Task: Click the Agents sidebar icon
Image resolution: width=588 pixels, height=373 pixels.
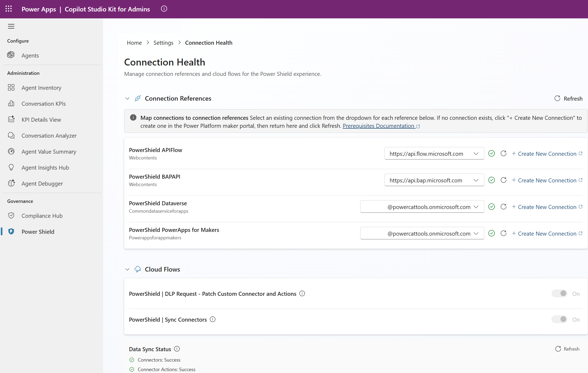Action: pyautogui.click(x=11, y=55)
